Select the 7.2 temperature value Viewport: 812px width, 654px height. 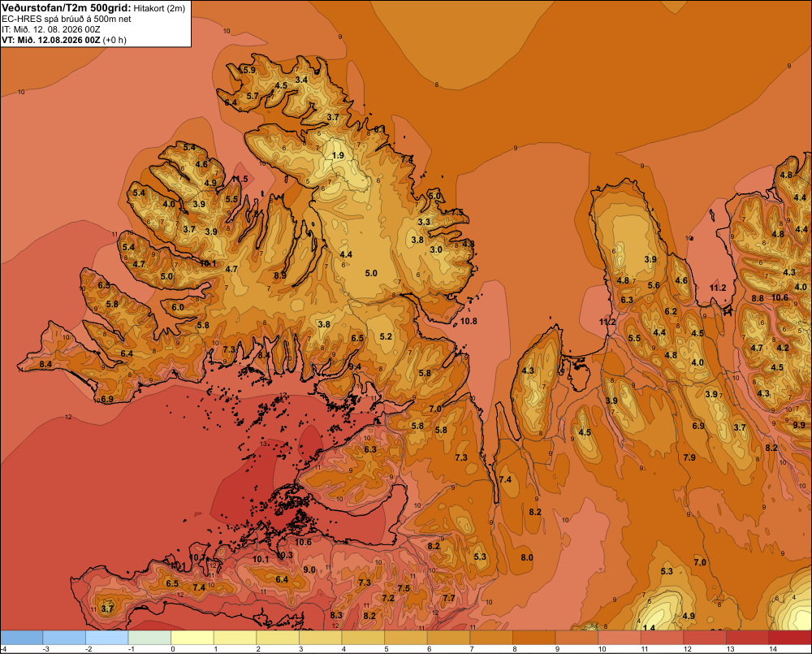click(x=388, y=598)
